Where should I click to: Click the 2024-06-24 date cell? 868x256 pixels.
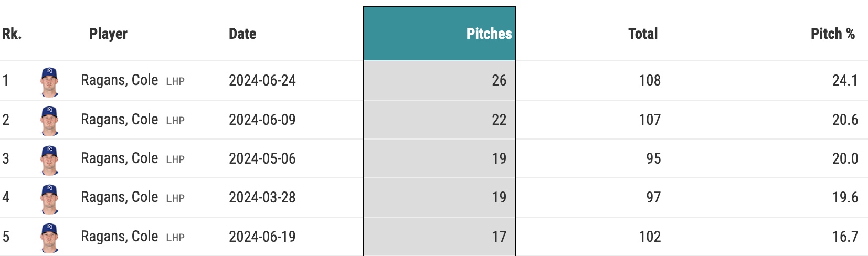pos(262,80)
